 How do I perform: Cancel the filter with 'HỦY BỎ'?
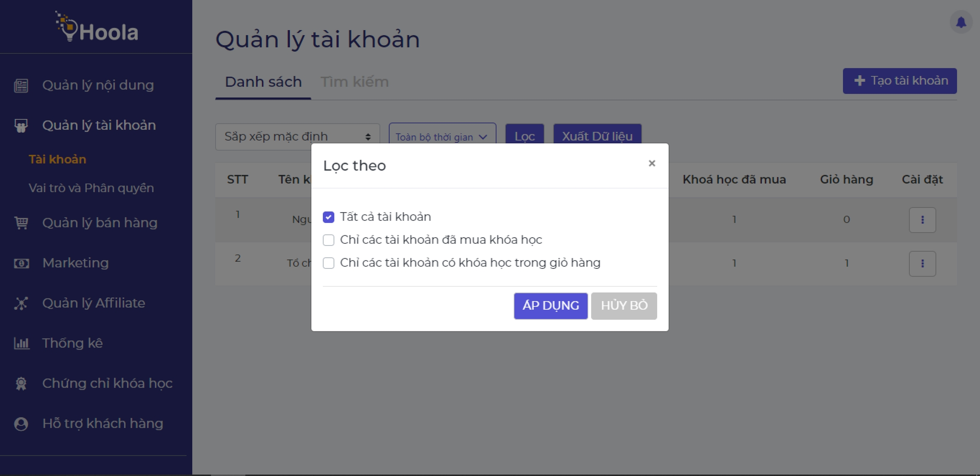click(624, 306)
